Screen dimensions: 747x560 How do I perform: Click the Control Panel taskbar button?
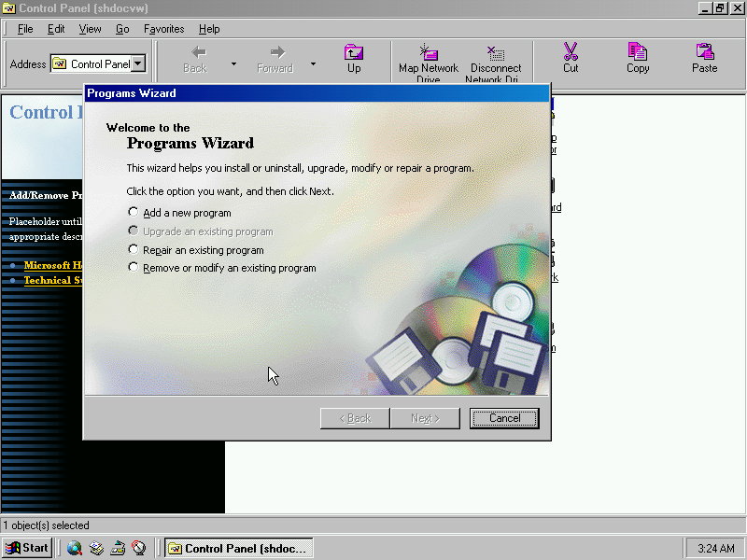coord(238,548)
